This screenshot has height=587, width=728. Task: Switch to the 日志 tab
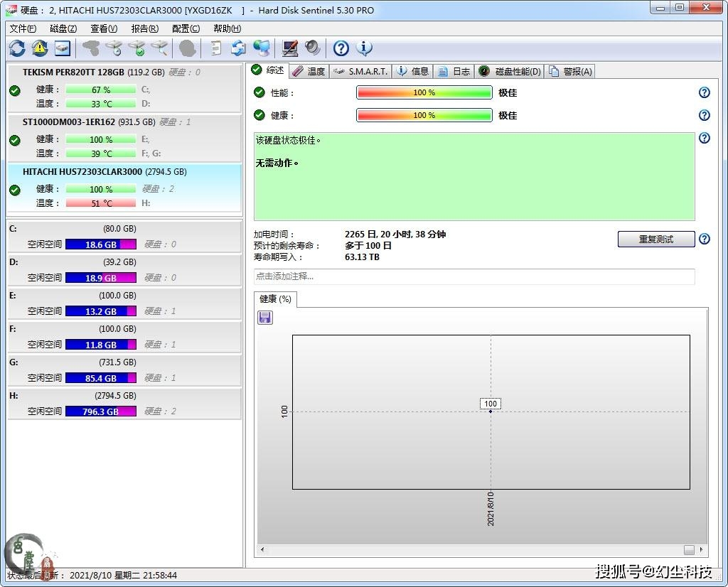coord(454,72)
